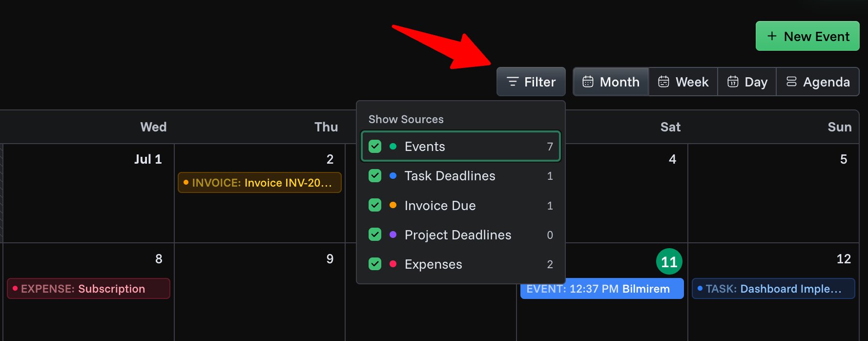The image size is (868, 341).
Task: Click the Thu column header
Action: (x=326, y=127)
